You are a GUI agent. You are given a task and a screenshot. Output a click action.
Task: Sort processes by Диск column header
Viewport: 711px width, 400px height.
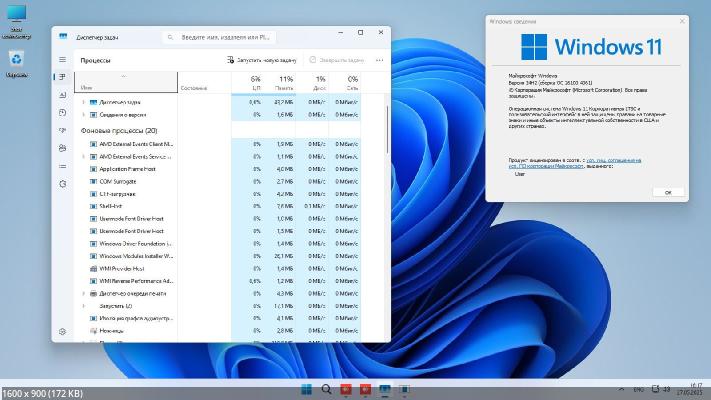click(312, 83)
